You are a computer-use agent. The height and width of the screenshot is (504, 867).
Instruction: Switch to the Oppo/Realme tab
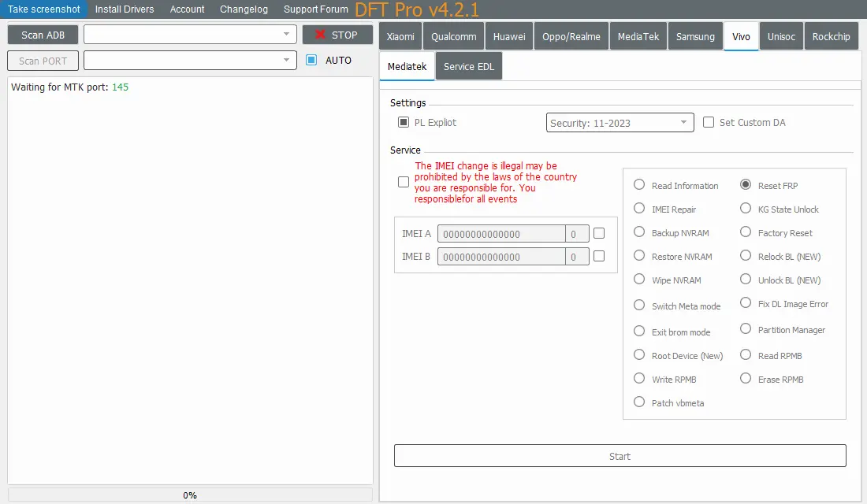pyautogui.click(x=571, y=36)
